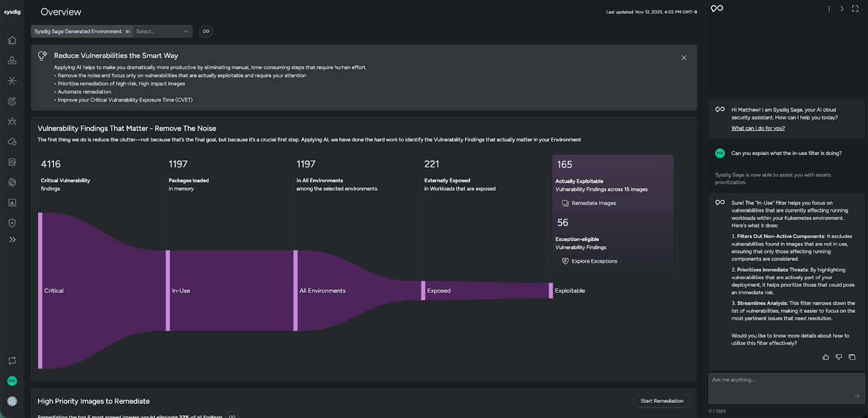Image resolution: width=868 pixels, height=418 pixels.
Task: Open the help chat icon at sidebar bottom
Action: click(x=12, y=401)
